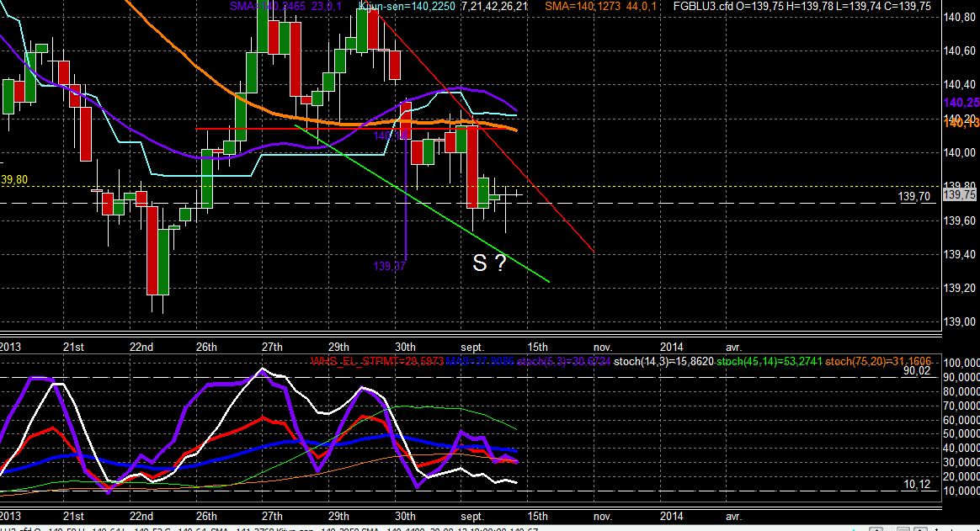Image resolution: width=980 pixels, height=531 pixels.
Task: Click the 139,20 price axis label
Action: [961, 288]
